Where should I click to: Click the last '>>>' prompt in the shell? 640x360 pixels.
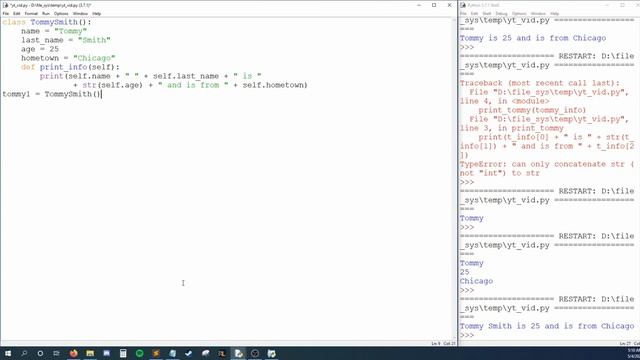point(467,335)
